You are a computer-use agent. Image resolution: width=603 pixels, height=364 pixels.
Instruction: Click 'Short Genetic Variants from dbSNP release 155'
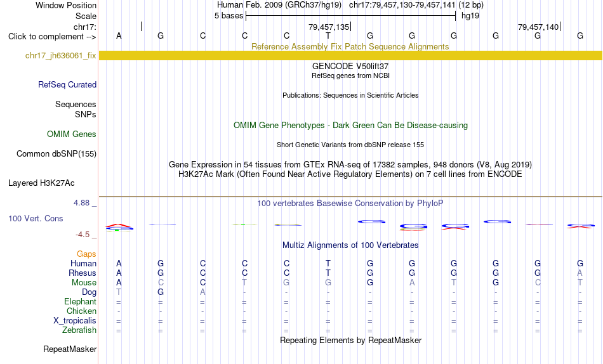350,145
